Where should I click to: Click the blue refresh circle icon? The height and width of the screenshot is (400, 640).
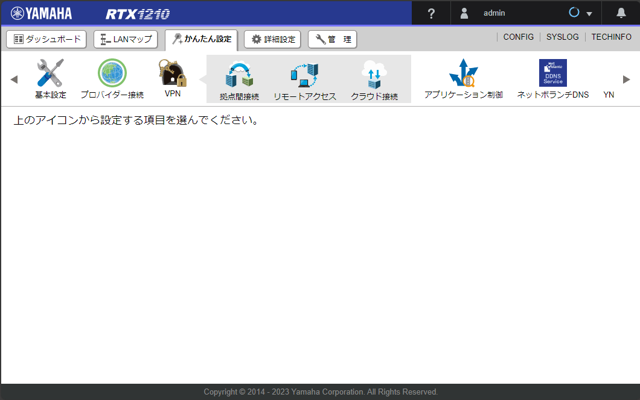574,13
